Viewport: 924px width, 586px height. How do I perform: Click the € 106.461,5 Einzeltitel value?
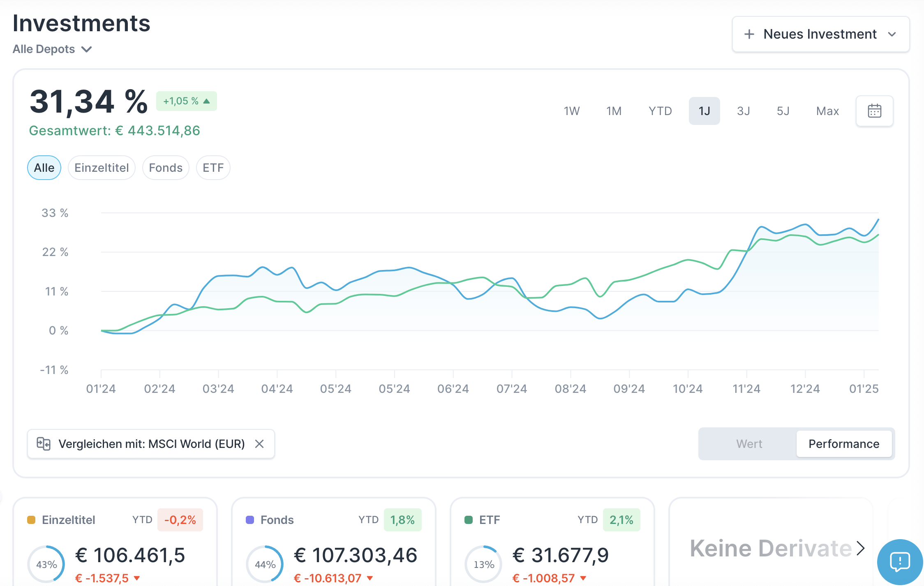[x=130, y=555]
